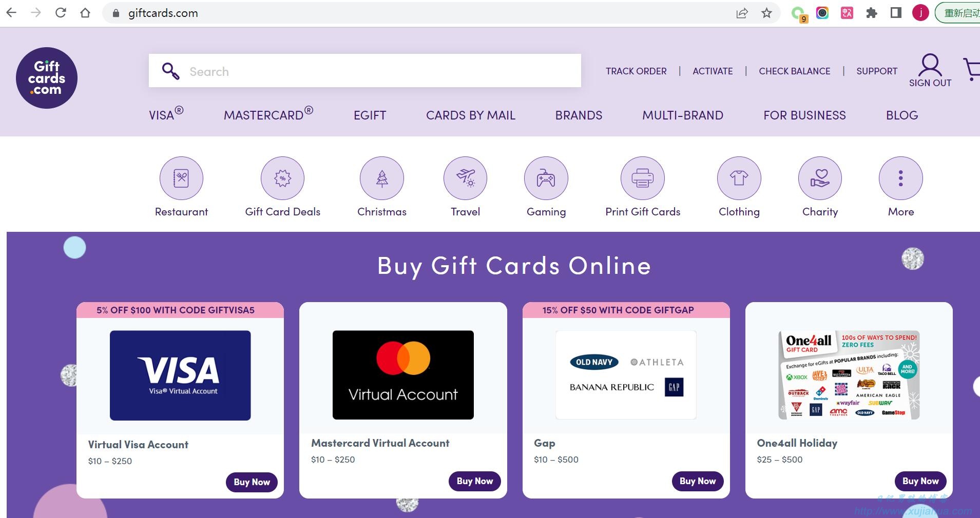
Task: Open the Print Gift Cards icon
Action: (643, 178)
